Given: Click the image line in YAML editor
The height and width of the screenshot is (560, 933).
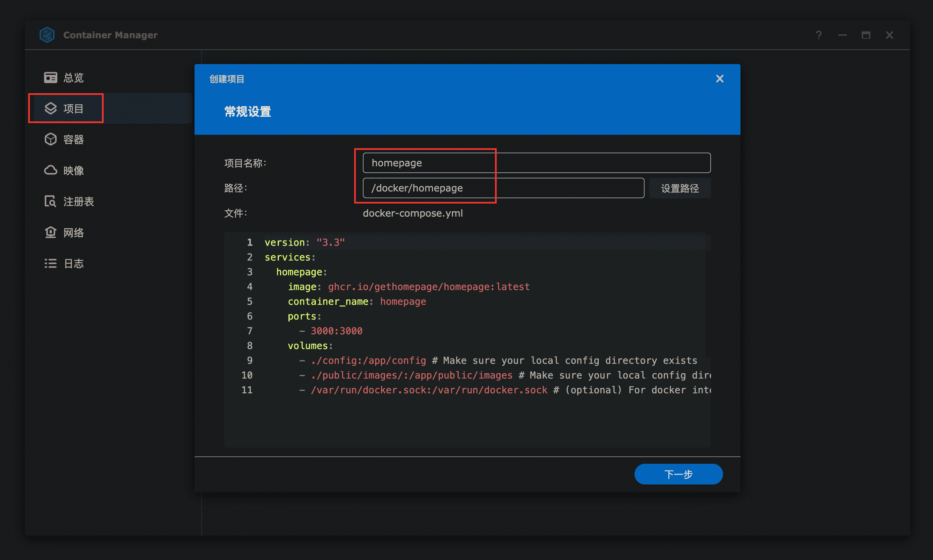Looking at the screenshot, I should pyautogui.click(x=408, y=287).
